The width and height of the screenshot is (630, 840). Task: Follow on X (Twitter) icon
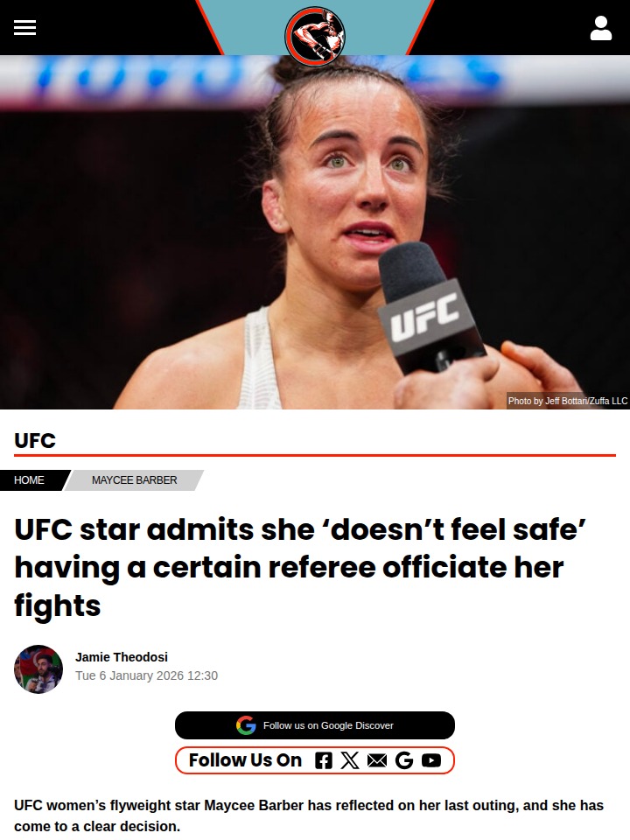350,760
